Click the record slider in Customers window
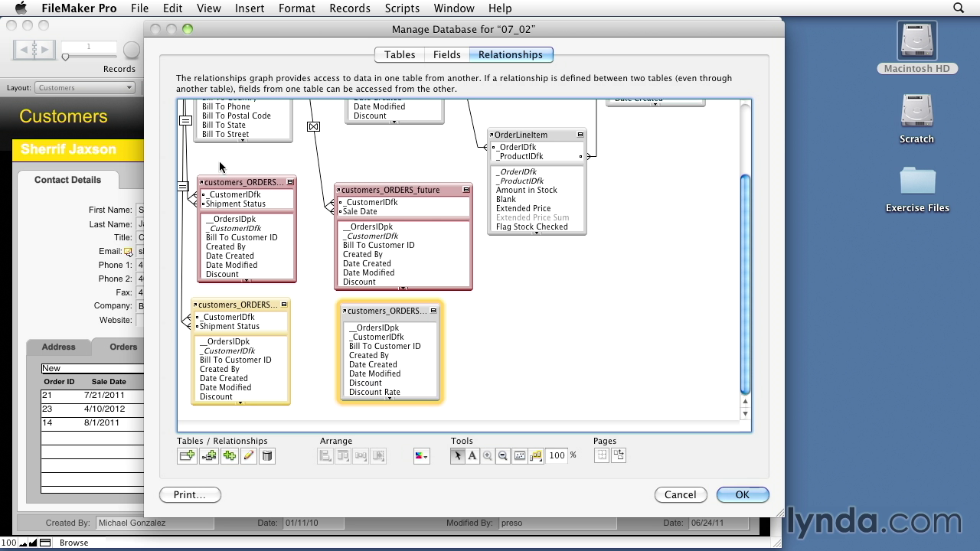The height and width of the screenshot is (551, 980). 66,57
